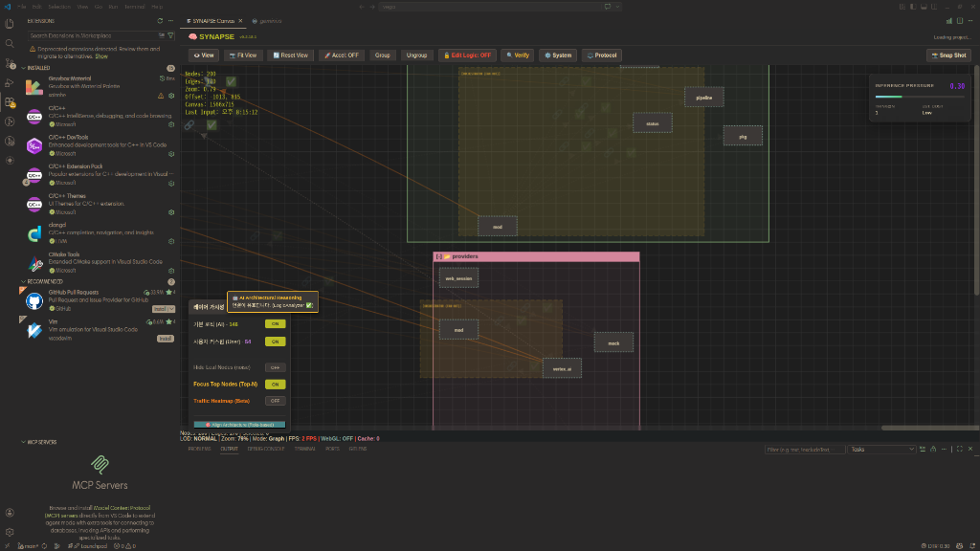Toggle primary sidebar layout icon in title bar
Image resolution: width=980 pixels, height=551 pixels.
(912, 7)
